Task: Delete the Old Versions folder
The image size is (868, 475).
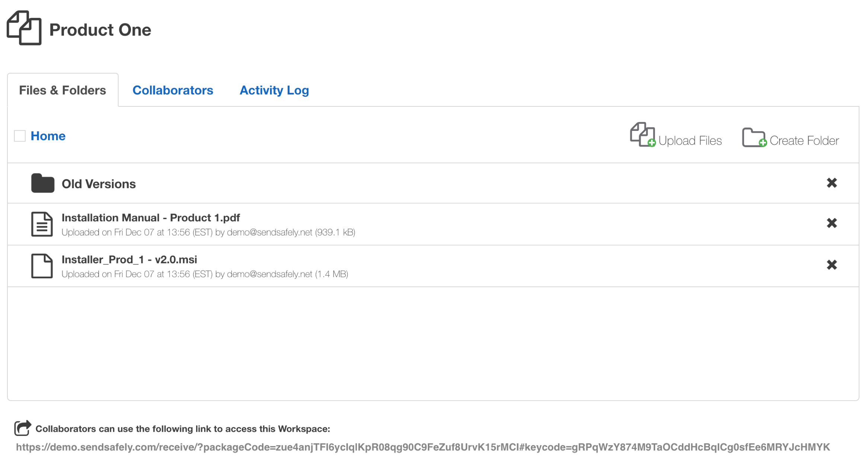Action: [x=832, y=183]
